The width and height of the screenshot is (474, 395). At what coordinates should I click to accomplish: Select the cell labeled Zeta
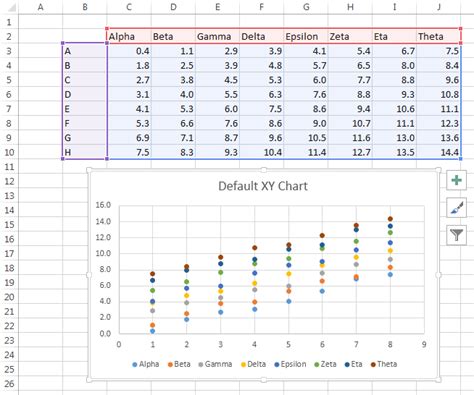click(x=350, y=36)
